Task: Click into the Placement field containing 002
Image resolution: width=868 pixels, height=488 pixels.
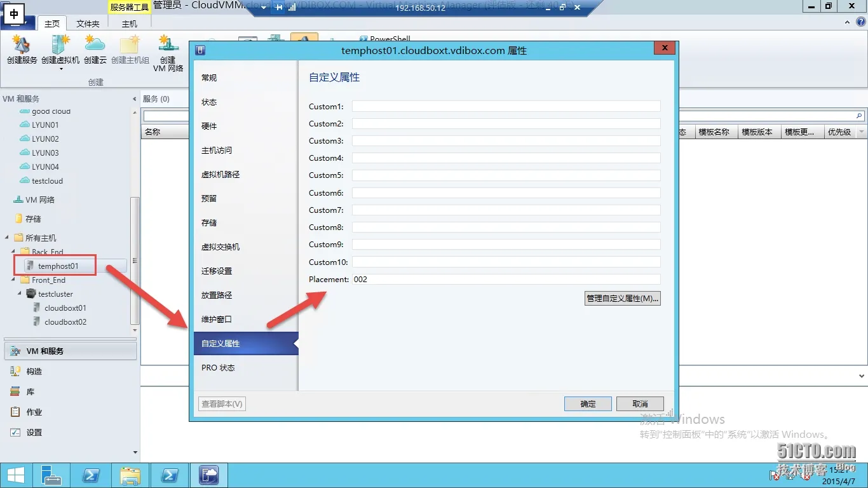Action: click(506, 279)
